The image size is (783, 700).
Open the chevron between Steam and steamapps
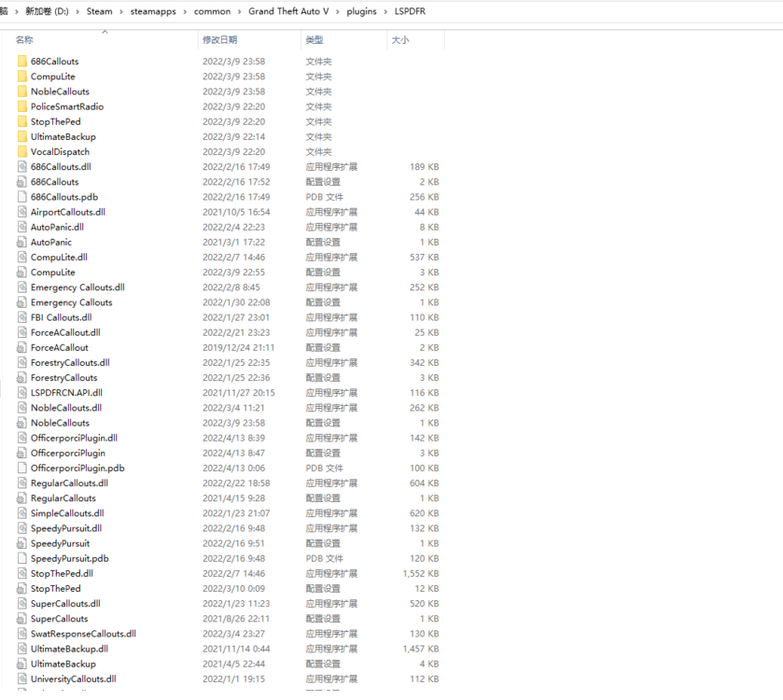tap(122, 12)
